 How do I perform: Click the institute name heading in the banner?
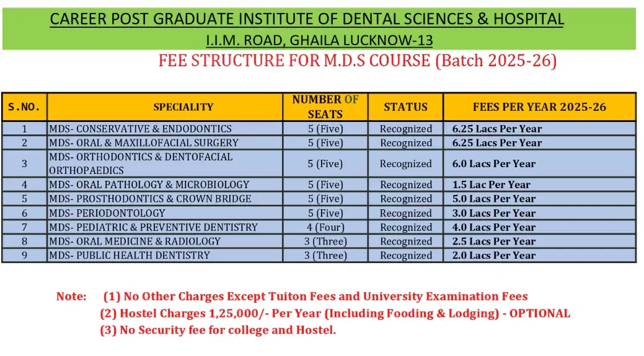coord(306,19)
